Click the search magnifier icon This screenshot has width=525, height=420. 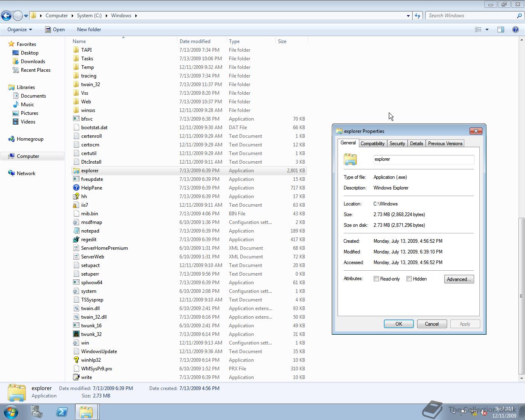tap(520, 16)
